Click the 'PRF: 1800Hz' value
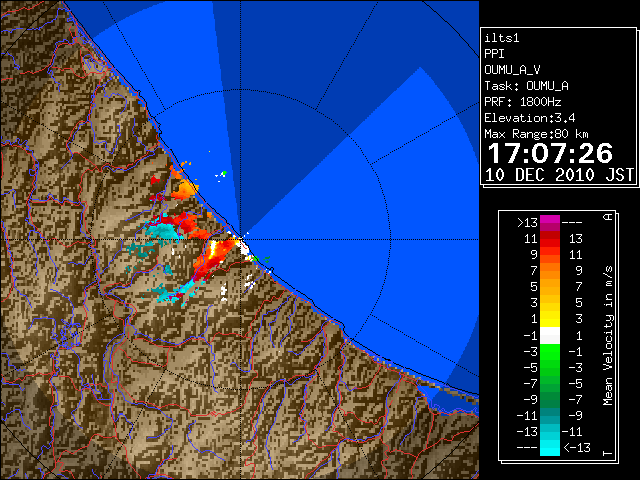The height and width of the screenshot is (480, 640). [523, 102]
